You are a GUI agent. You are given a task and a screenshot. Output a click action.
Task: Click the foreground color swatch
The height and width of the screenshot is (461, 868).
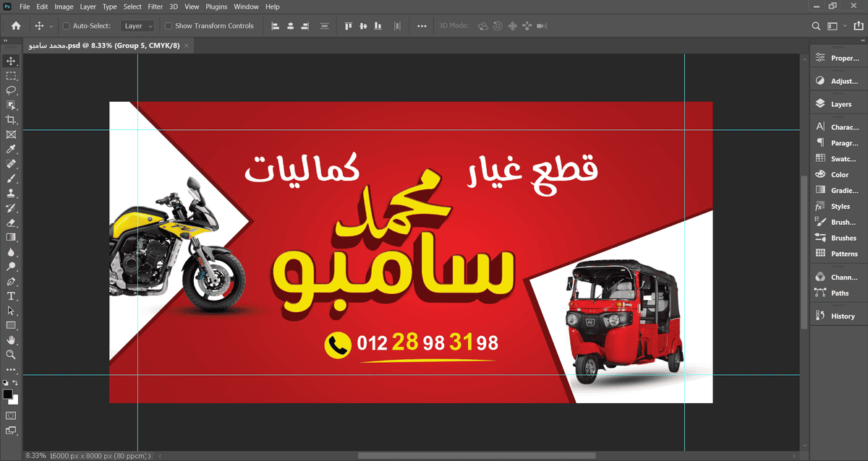point(8,394)
